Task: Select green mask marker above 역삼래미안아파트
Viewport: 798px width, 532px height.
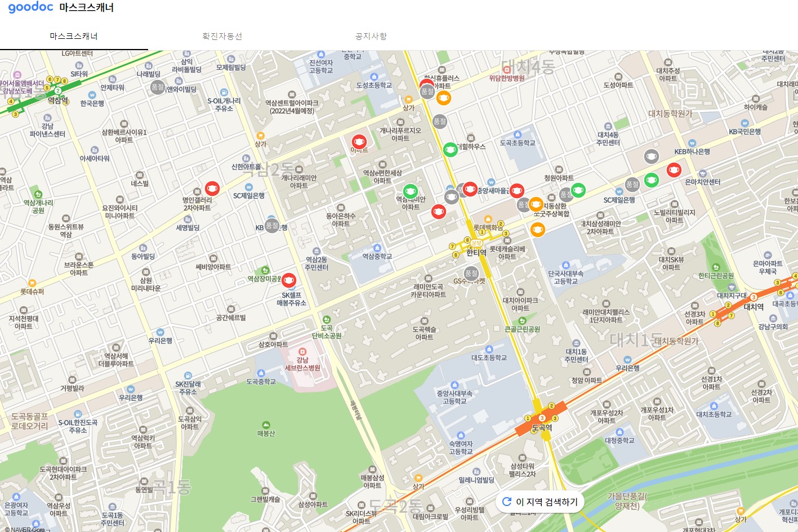Action: pyautogui.click(x=411, y=191)
